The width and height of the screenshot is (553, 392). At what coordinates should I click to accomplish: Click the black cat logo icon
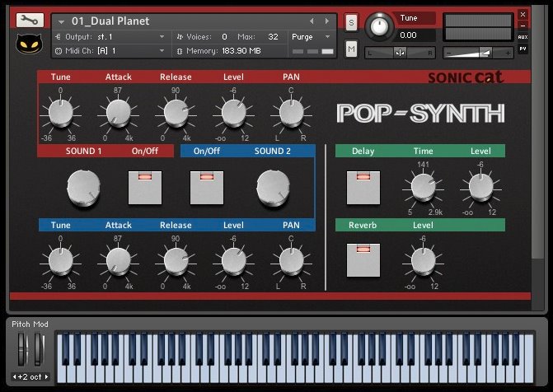coord(30,44)
